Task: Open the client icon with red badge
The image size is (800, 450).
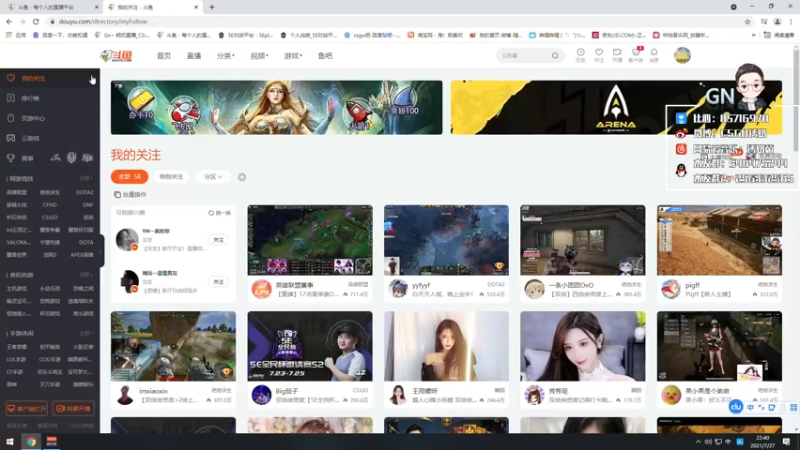Action: (x=636, y=52)
